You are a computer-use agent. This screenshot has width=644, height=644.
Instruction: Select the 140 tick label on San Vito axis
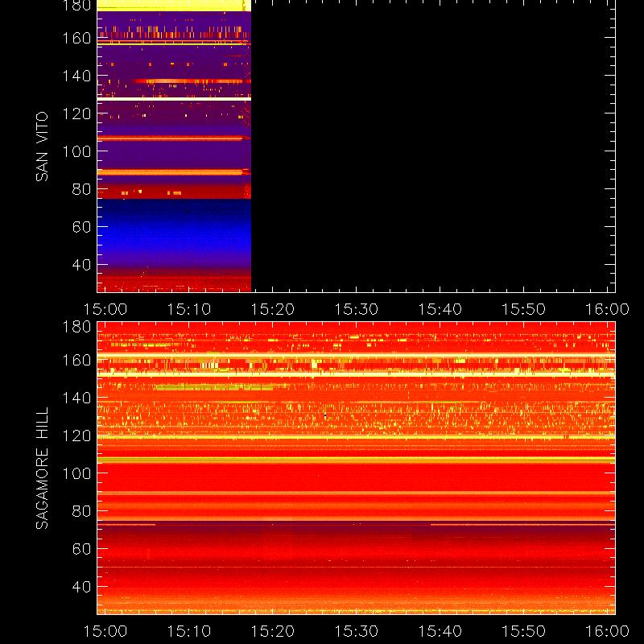pyautogui.click(x=76, y=76)
